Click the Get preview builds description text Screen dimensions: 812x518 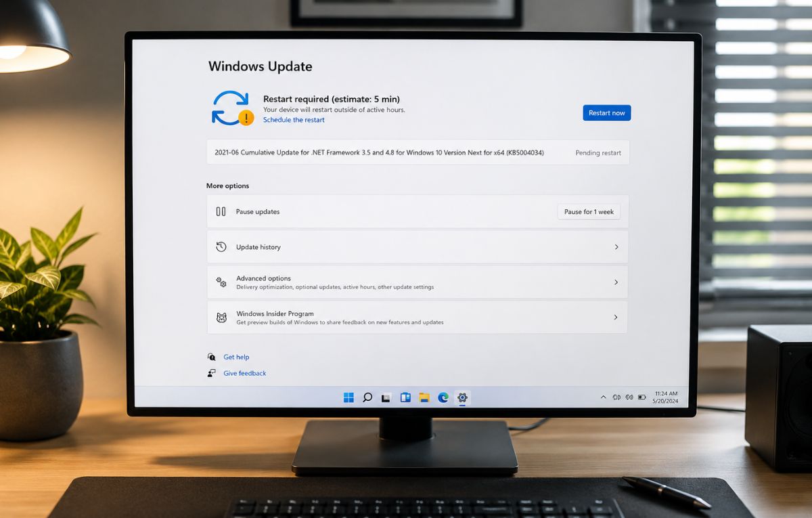[340, 322]
